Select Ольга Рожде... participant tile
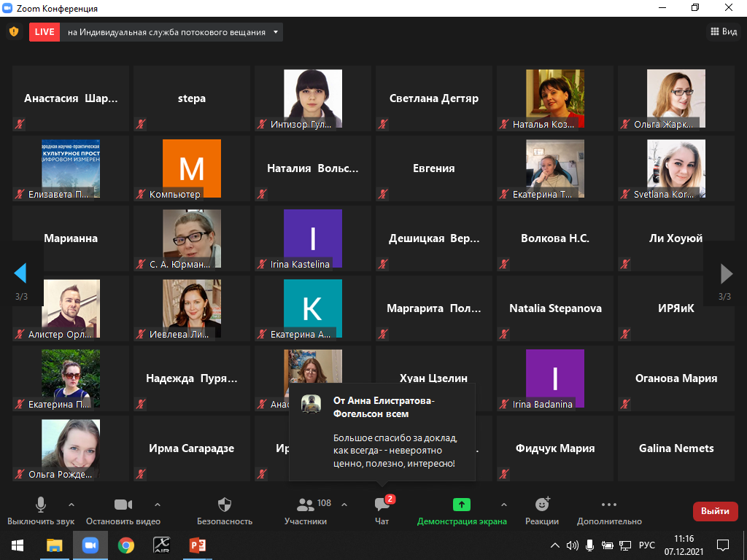Viewport: 747px width, 560px height. coord(71,448)
